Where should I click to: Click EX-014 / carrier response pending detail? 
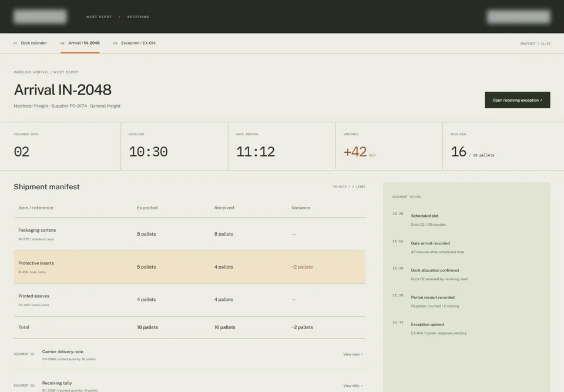438,333
